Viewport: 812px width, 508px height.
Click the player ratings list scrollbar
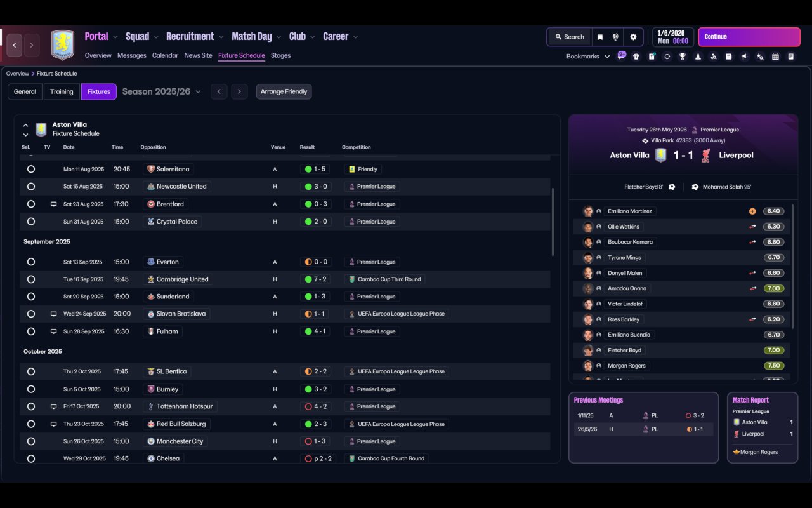coord(792,266)
